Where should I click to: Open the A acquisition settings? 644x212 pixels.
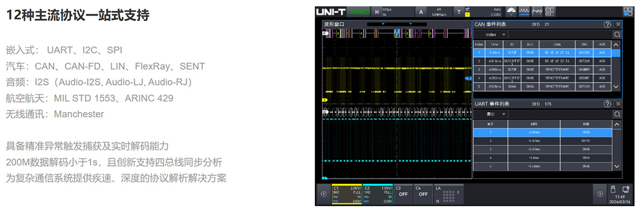(421, 12)
